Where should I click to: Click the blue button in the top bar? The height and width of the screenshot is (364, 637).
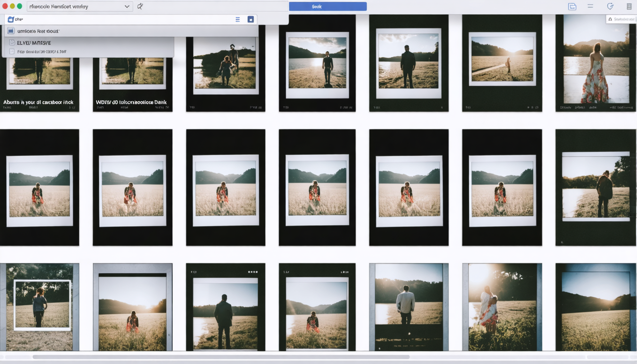[328, 7]
